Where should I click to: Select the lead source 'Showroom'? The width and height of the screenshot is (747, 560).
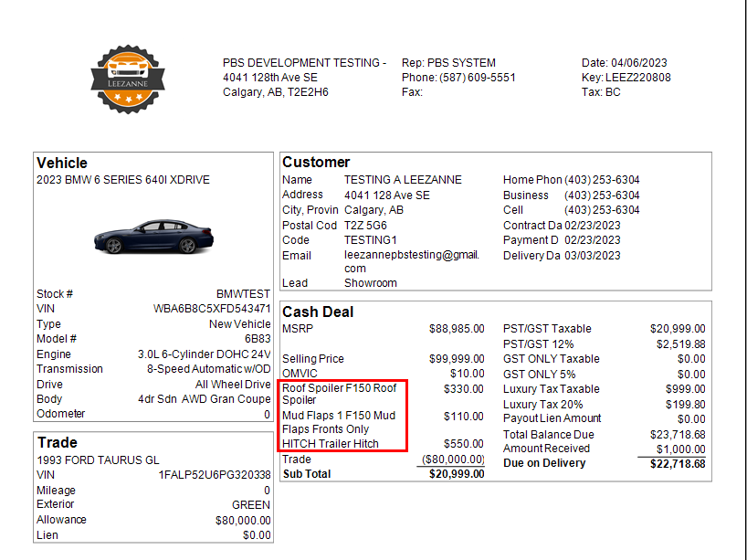coord(371,283)
